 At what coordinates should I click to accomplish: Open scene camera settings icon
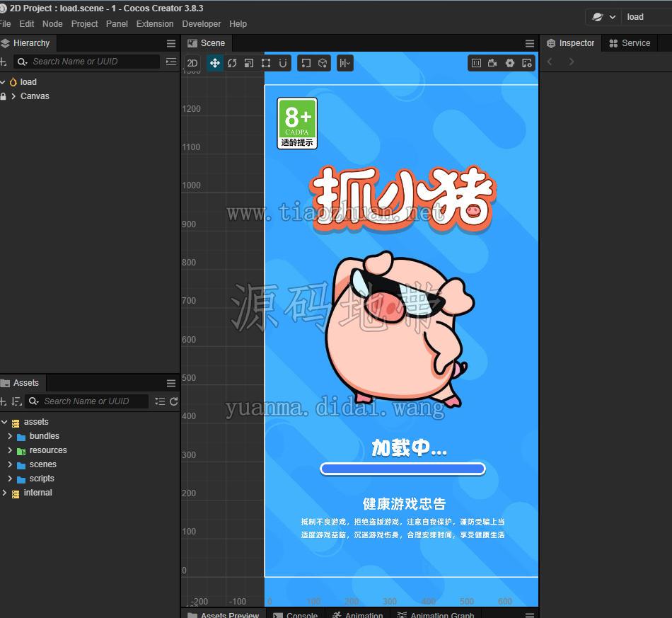click(x=492, y=63)
